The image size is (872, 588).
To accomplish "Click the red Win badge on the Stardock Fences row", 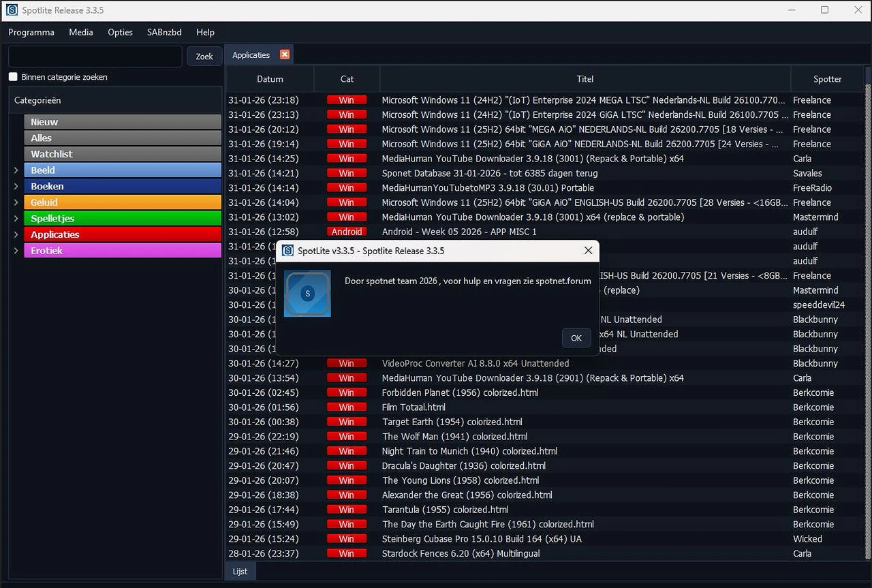I will tap(347, 553).
